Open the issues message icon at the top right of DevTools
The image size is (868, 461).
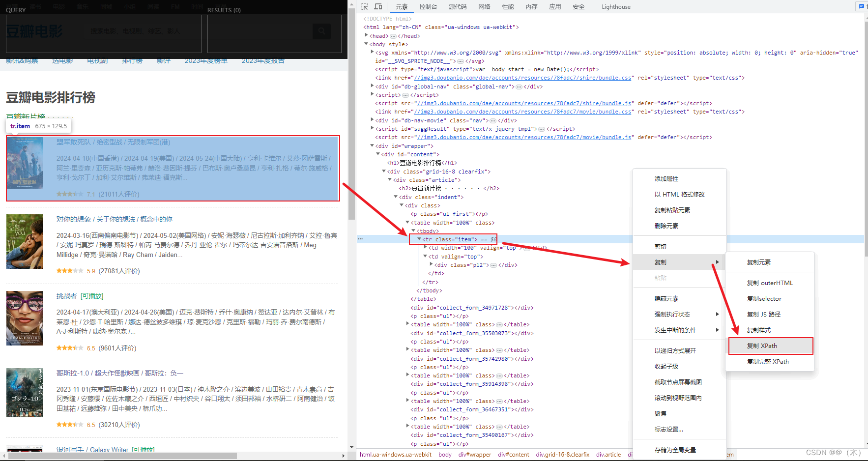pos(861,6)
